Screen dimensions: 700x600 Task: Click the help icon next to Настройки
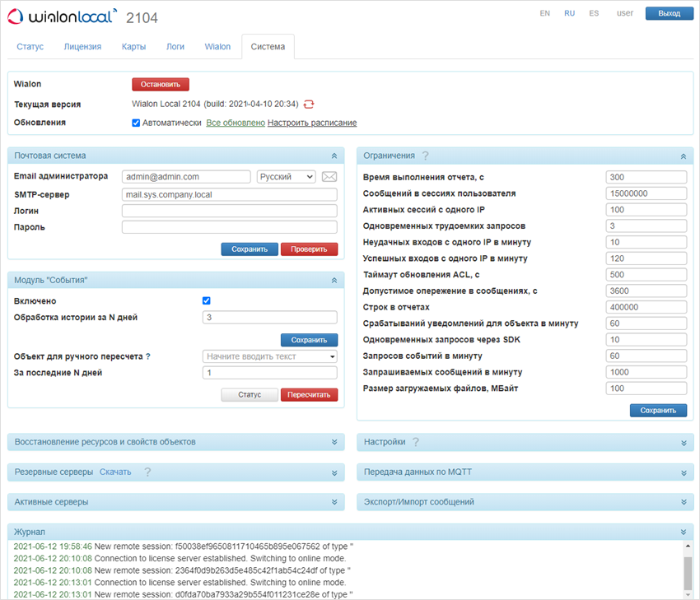coord(416,442)
